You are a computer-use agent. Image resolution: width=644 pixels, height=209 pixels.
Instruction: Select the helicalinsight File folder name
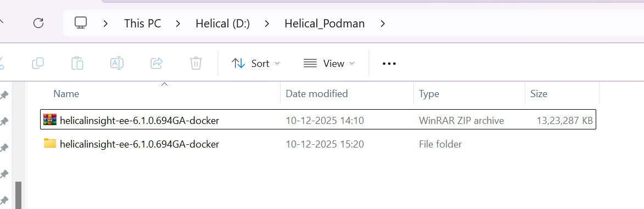139,144
